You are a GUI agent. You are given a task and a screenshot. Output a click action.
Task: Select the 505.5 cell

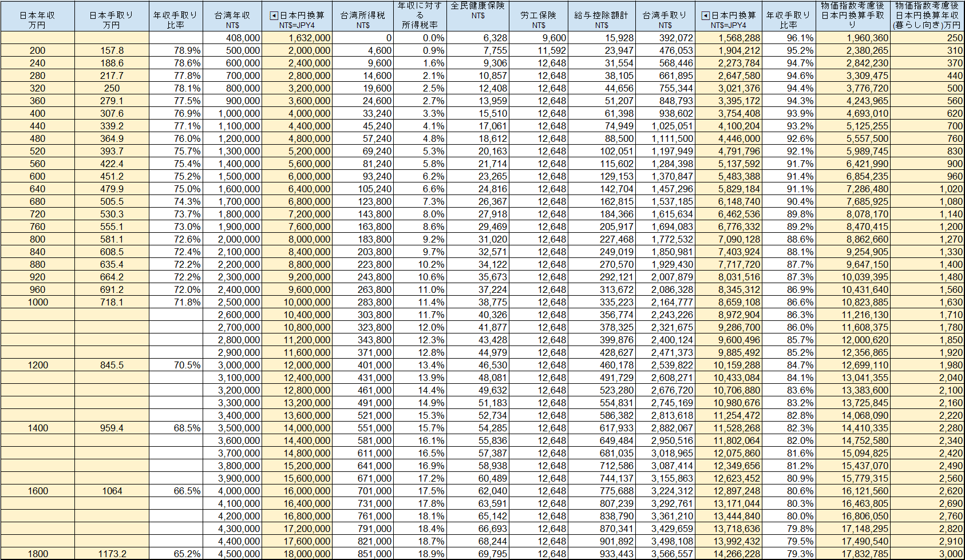[x=112, y=201]
